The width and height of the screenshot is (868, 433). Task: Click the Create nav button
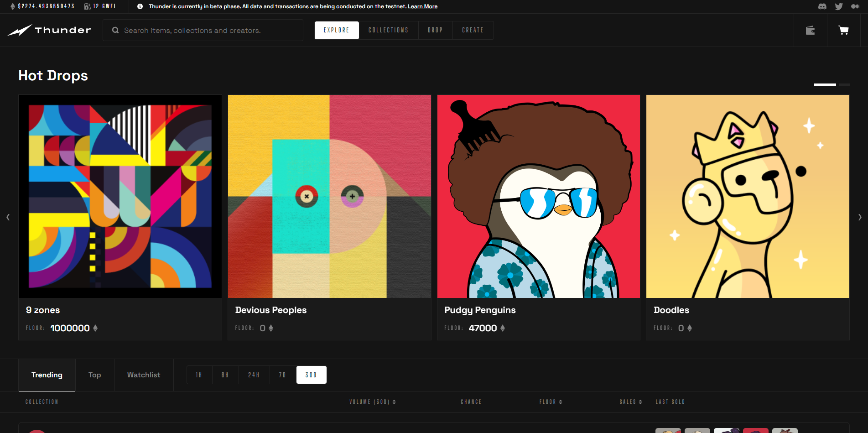[x=473, y=30]
